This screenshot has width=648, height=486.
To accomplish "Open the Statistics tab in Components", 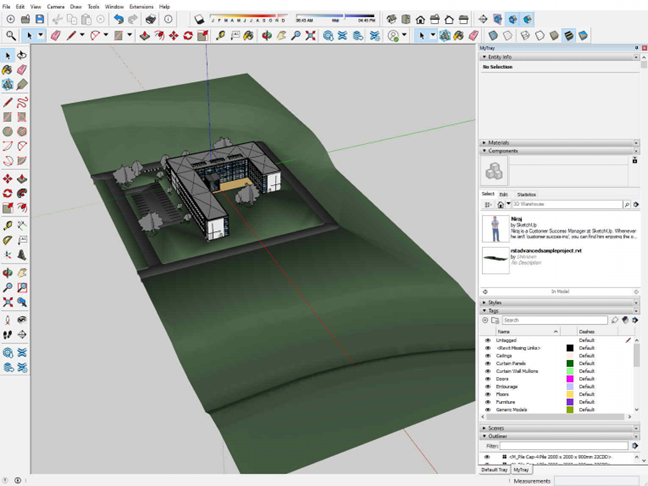I will [526, 194].
